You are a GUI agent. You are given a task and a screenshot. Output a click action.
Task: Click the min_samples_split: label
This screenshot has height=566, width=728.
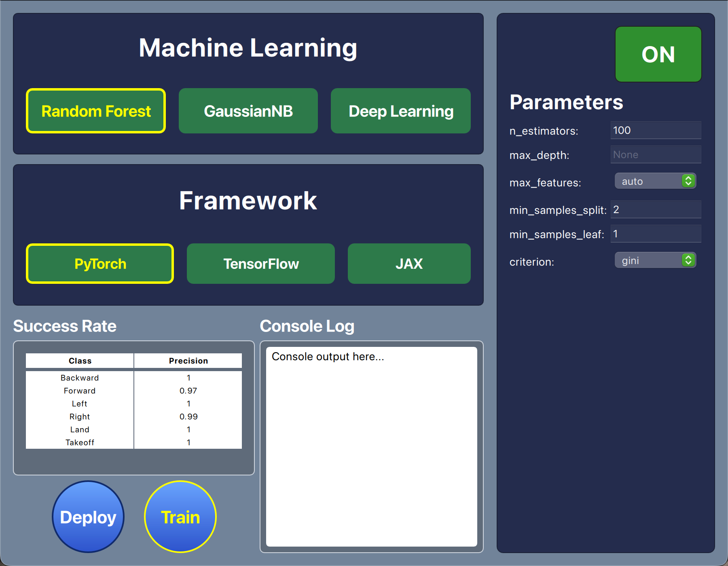click(558, 210)
